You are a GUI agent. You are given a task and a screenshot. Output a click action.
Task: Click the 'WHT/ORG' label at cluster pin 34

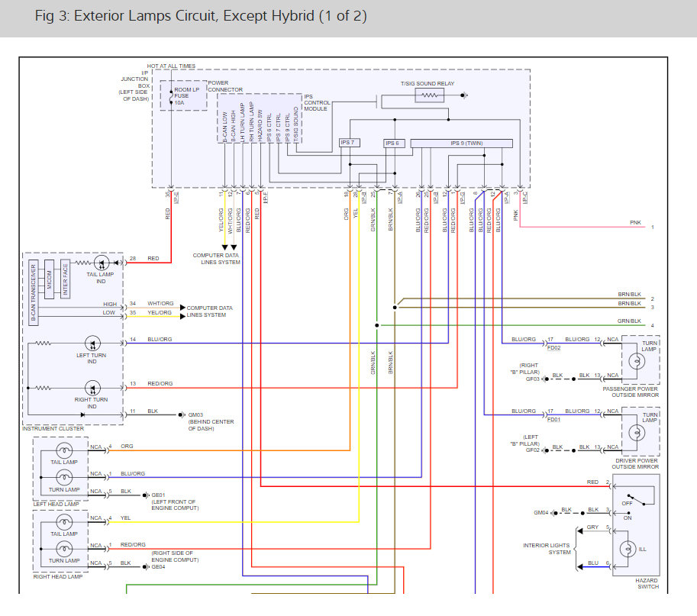160,304
